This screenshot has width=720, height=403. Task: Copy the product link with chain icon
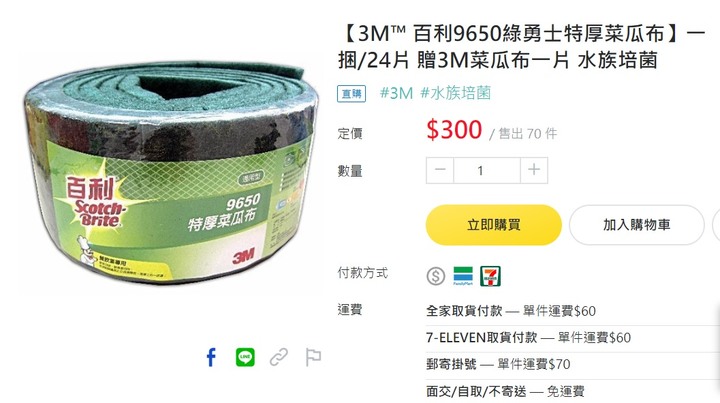pos(279,357)
